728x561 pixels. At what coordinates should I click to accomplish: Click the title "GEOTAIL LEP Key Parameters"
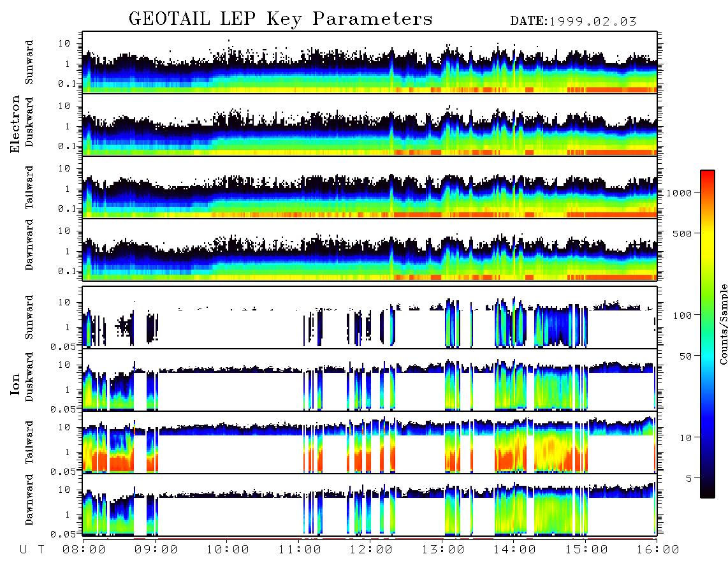[x=280, y=19]
